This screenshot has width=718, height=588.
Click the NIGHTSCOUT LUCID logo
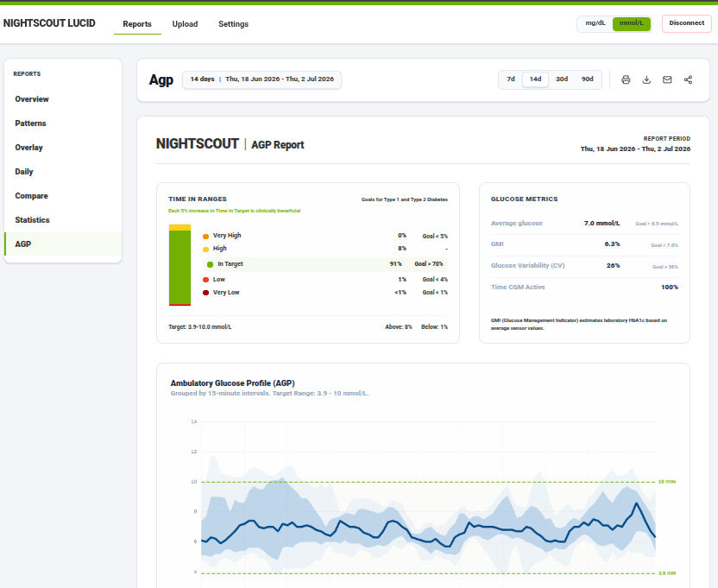[49, 23]
